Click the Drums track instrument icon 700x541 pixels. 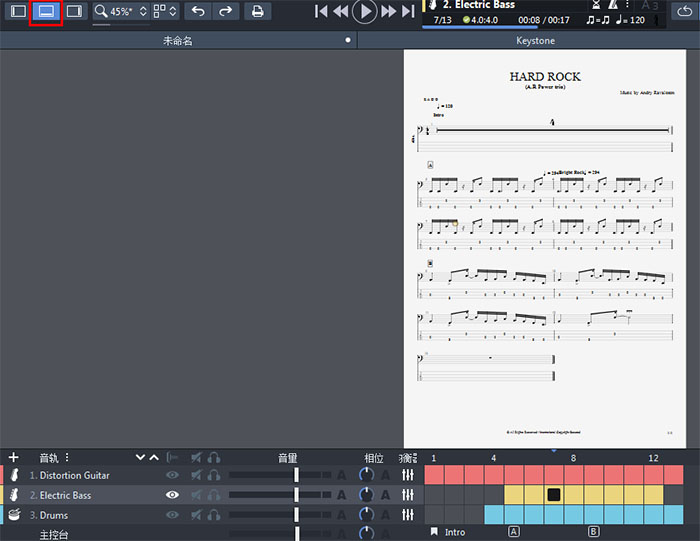pyautogui.click(x=14, y=515)
